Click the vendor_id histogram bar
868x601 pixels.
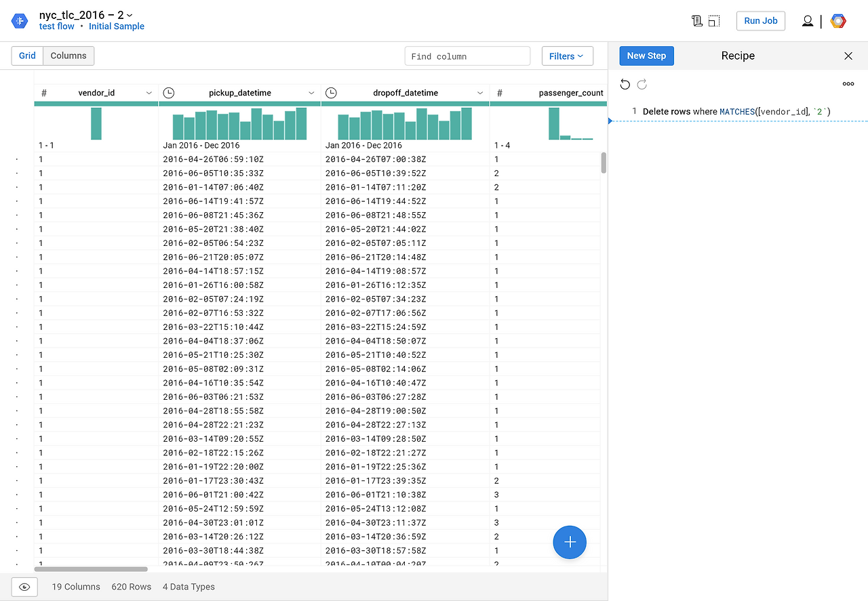[96, 123]
